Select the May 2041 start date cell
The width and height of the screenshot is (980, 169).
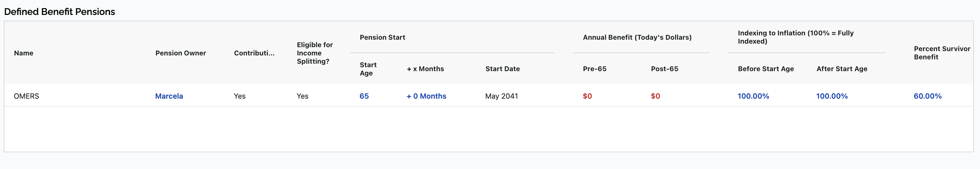[501, 96]
